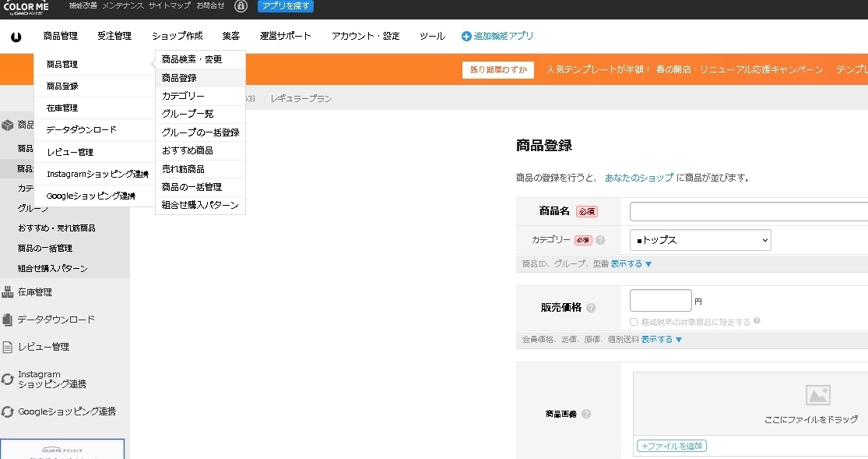Click help icon next to カテゴリー label
868x459 pixels.
click(x=600, y=240)
